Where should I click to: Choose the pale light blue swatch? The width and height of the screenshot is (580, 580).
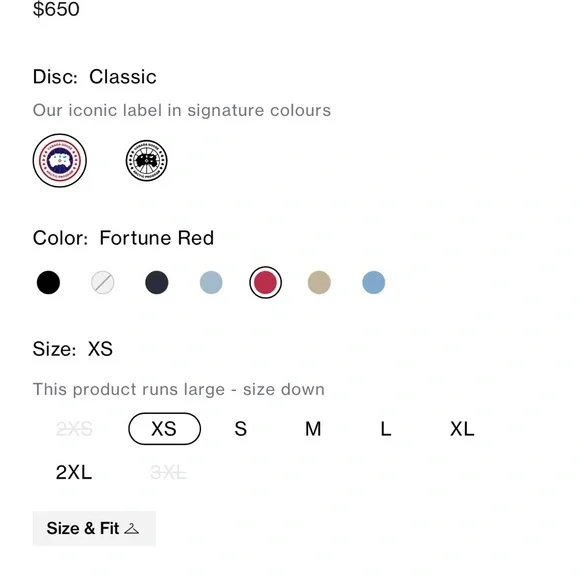[211, 283]
